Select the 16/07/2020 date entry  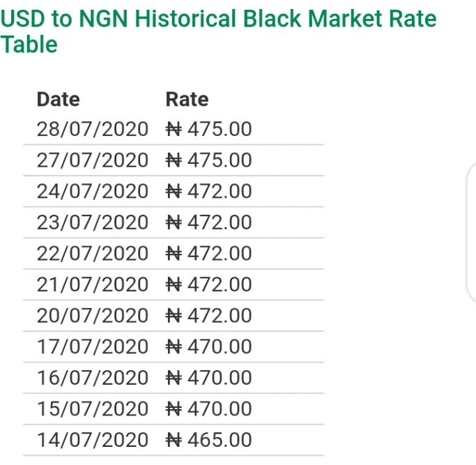(93, 378)
